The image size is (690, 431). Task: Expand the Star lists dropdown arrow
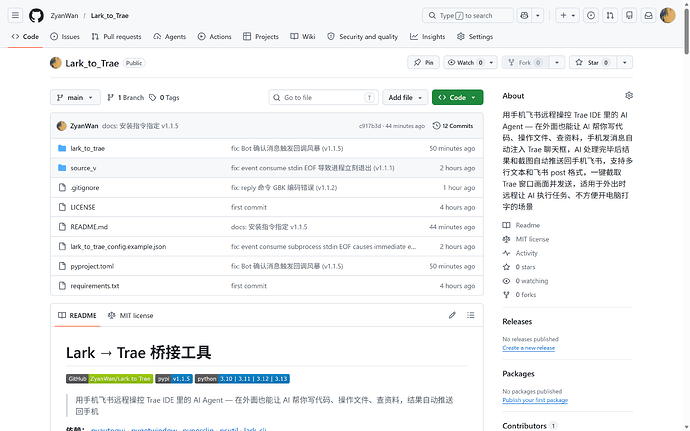624,63
